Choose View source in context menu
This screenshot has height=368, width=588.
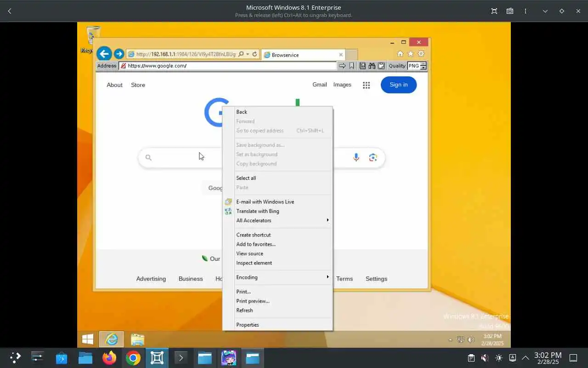pos(250,253)
